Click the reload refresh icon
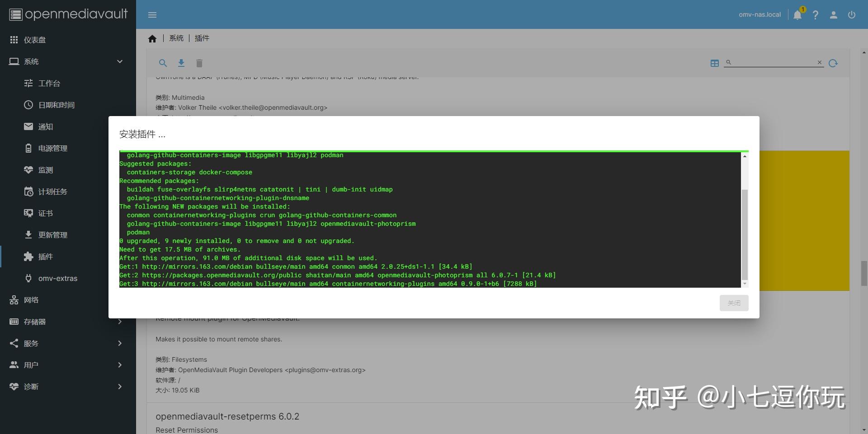The height and width of the screenshot is (434, 868). [833, 63]
